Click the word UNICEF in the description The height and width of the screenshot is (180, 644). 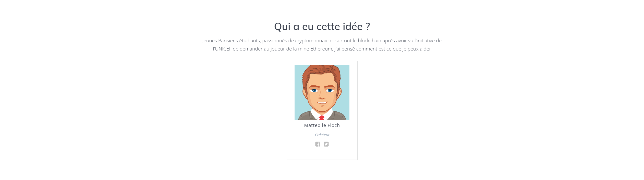click(x=223, y=49)
